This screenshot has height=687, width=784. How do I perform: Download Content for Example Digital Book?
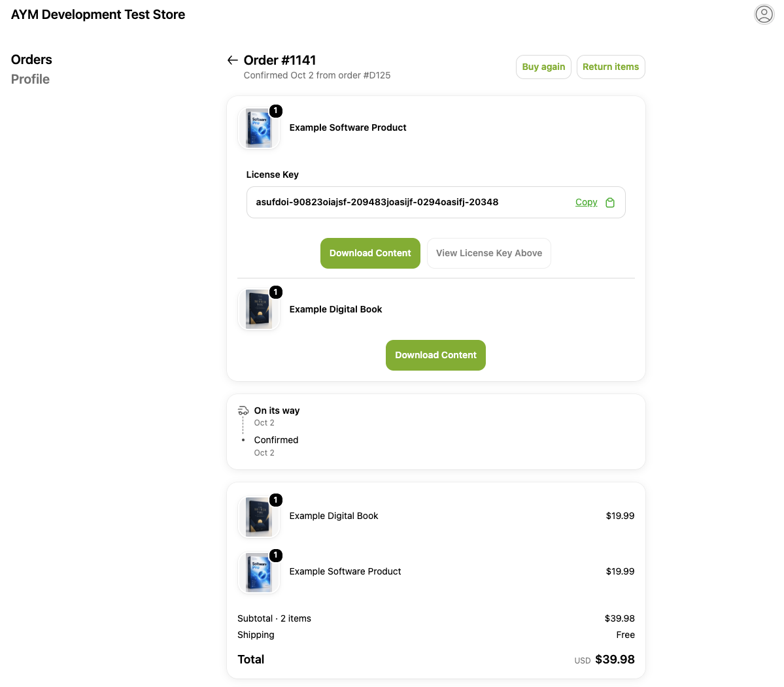435,355
